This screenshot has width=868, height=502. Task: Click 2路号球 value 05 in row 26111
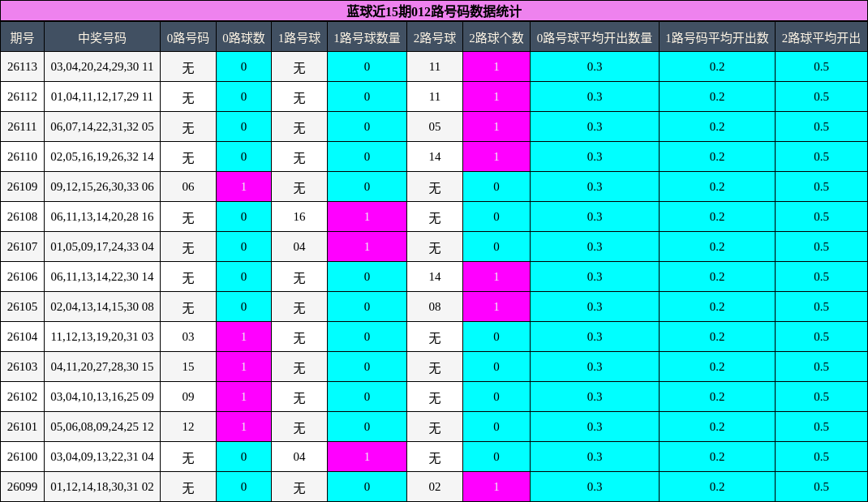[x=435, y=127]
